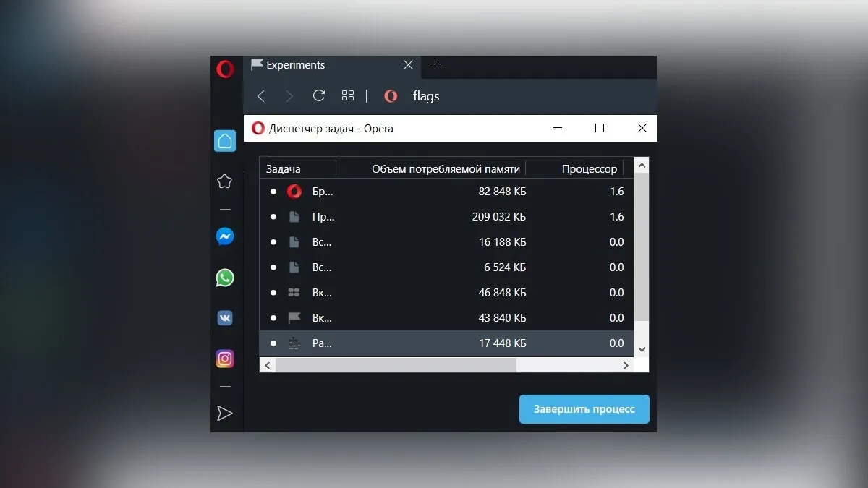Open the Speed Dial grid button
This screenshot has height=488, width=868.
tap(348, 95)
